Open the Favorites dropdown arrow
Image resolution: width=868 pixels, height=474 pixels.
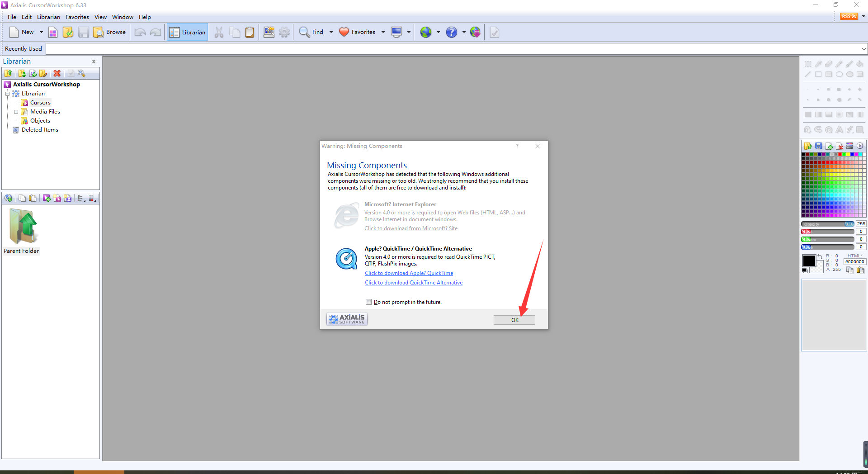(x=383, y=32)
